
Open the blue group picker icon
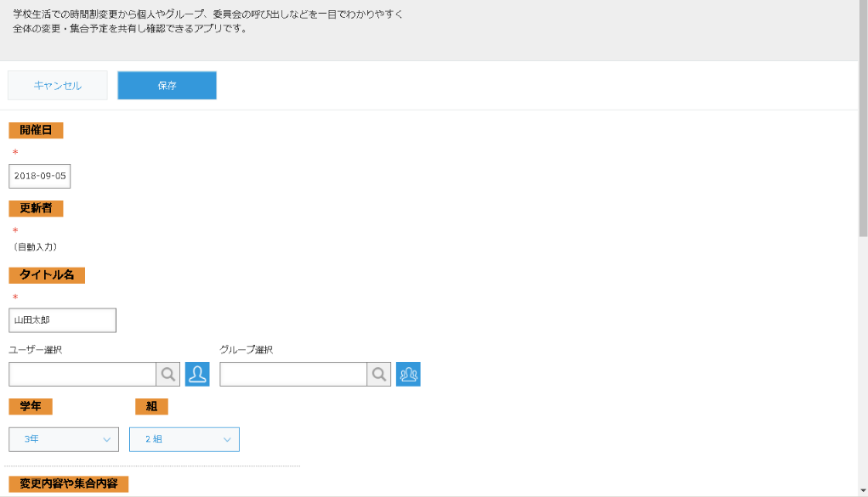[x=408, y=374]
